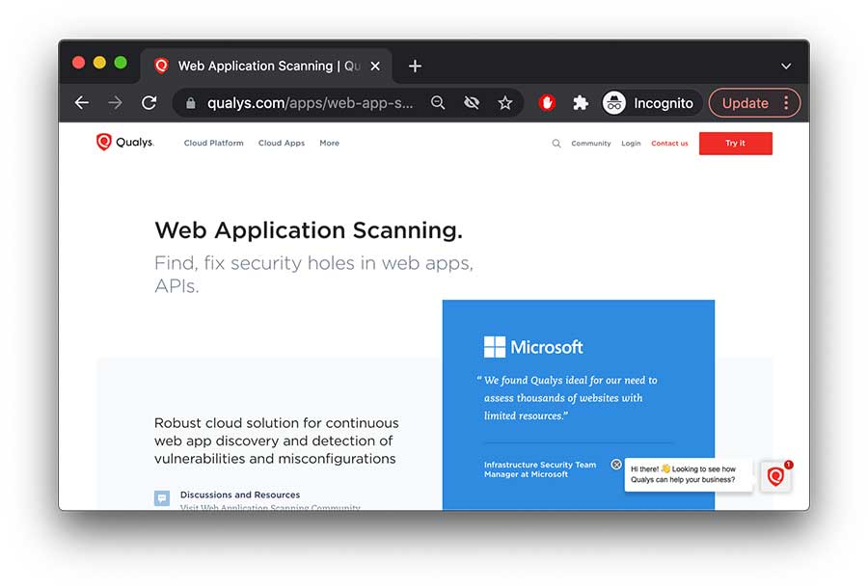Open the More navigation dropdown
The width and height of the screenshot is (868, 588).
tap(329, 143)
